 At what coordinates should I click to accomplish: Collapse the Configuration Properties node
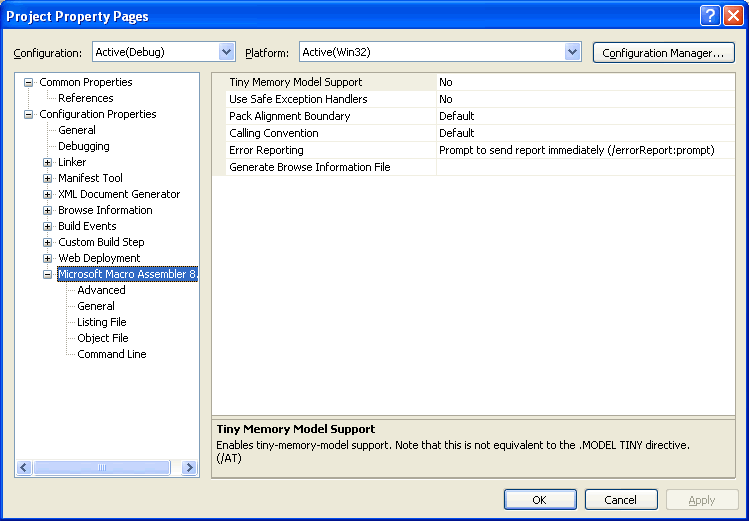29,115
